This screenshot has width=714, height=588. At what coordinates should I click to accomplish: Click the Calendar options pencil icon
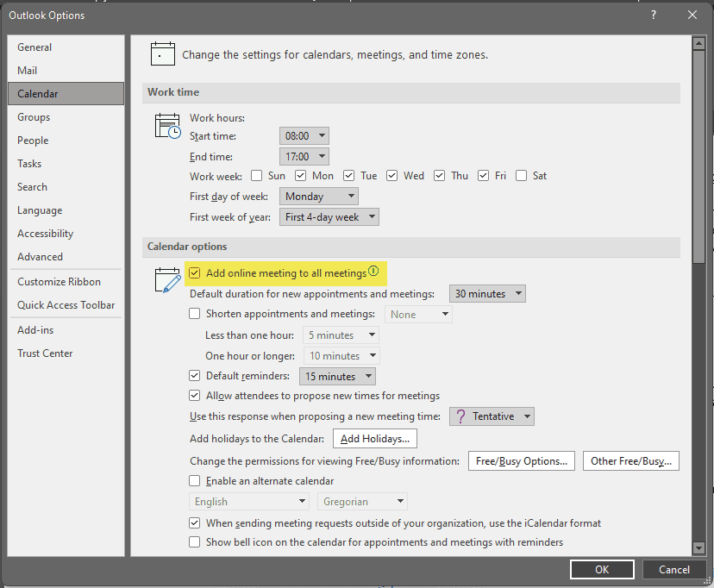point(166,280)
